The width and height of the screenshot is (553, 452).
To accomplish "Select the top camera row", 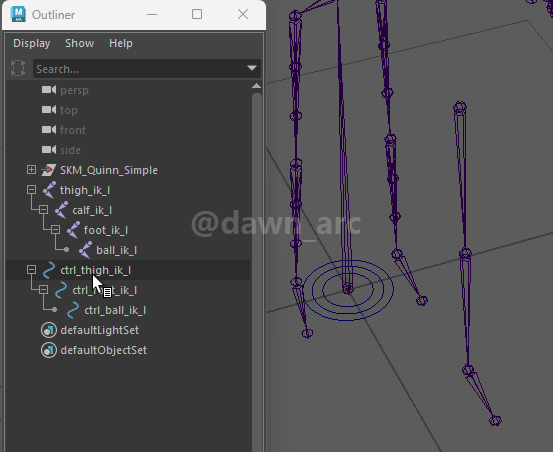I will 128,110.
